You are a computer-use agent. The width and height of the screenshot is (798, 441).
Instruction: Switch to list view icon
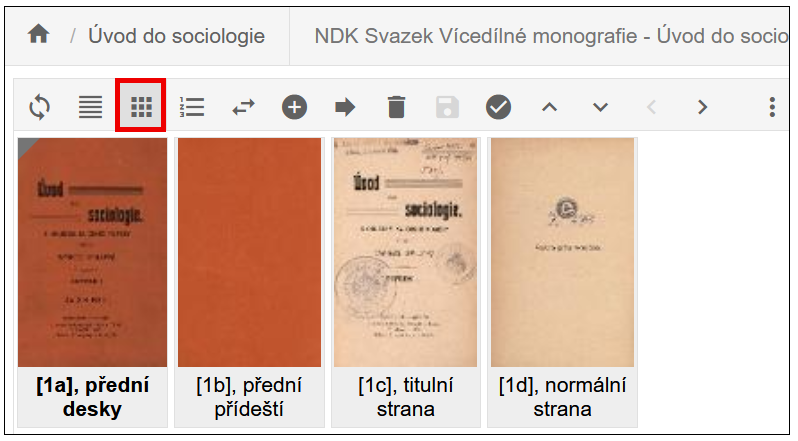click(x=91, y=107)
